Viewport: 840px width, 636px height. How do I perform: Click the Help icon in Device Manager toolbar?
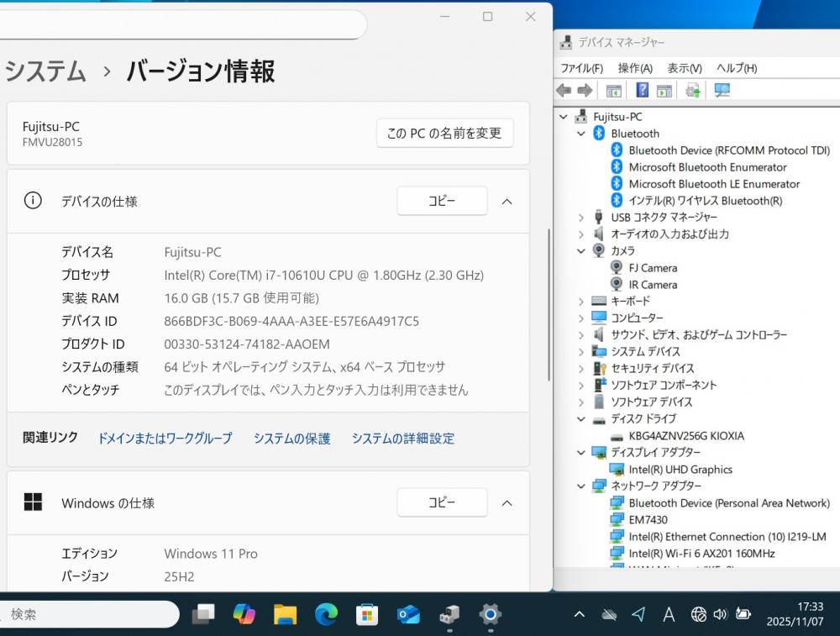click(642, 91)
